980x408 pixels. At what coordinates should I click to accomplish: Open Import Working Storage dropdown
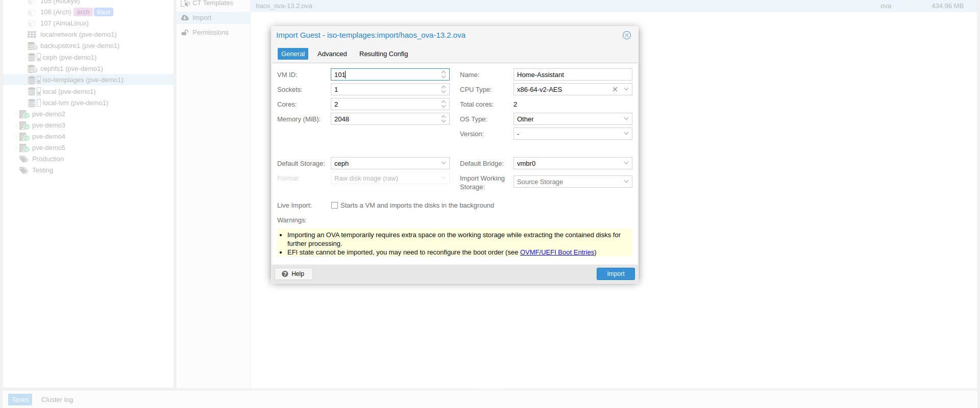point(626,182)
